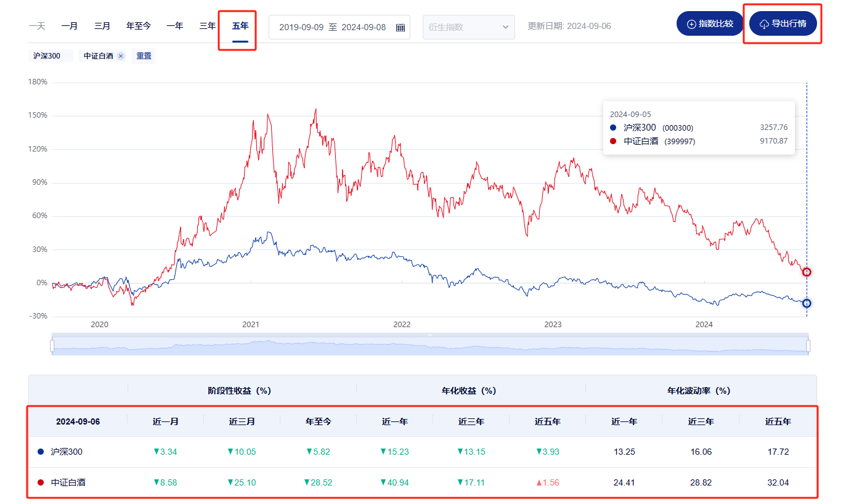Expand the 衍生指数 dropdown
This screenshot has height=504, width=846.
click(x=468, y=27)
